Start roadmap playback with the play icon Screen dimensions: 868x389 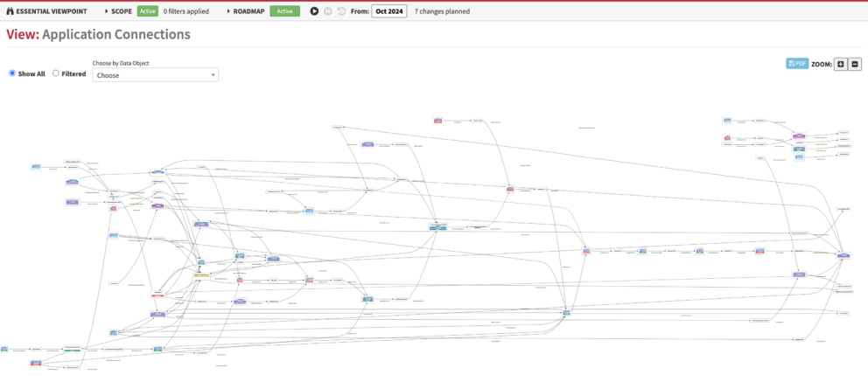pyautogui.click(x=314, y=11)
